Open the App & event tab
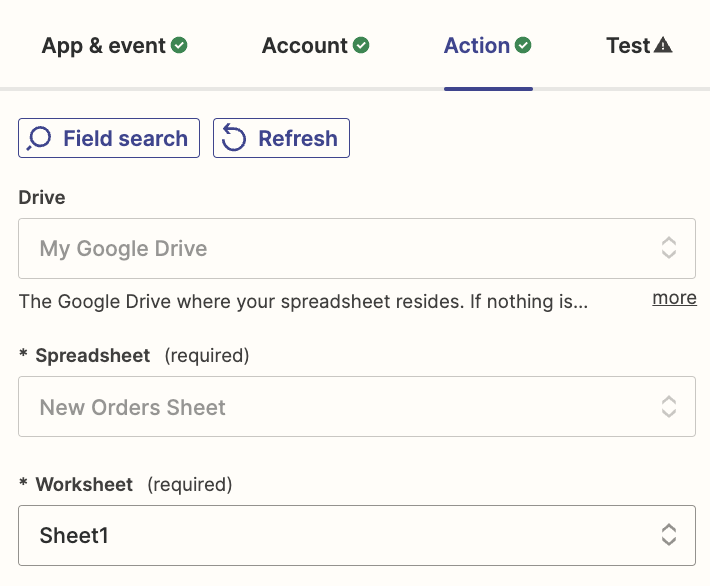The height and width of the screenshot is (586, 710). (114, 45)
